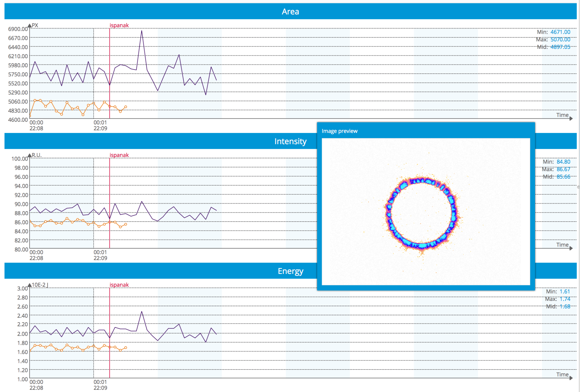580x392 pixels.
Task: Click the Area section header
Action: tap(290, 12)
